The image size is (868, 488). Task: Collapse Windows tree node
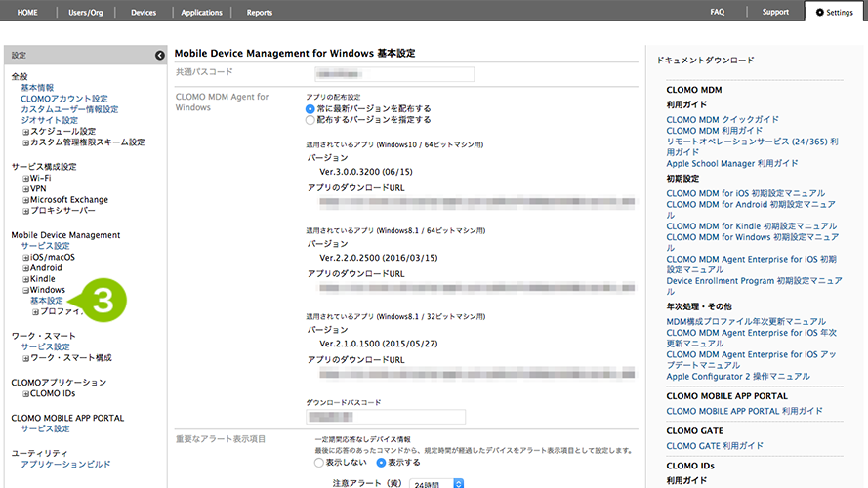point(25,290)
